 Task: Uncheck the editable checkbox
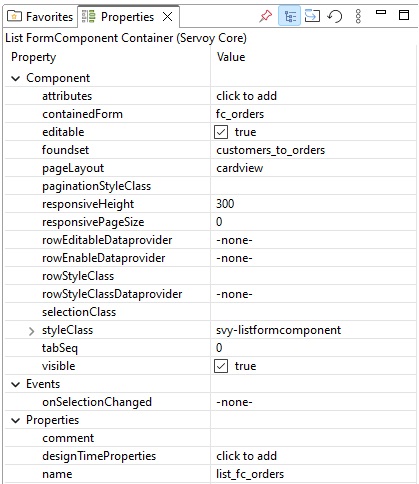point(221,132)
